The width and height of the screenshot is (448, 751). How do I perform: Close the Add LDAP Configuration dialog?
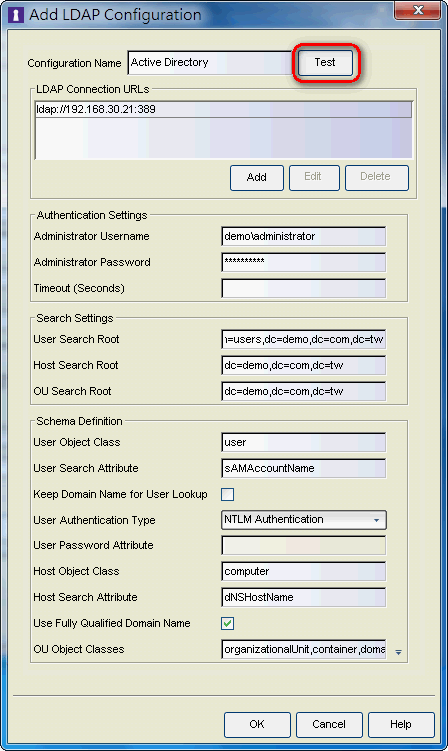(x=418, y=10)
